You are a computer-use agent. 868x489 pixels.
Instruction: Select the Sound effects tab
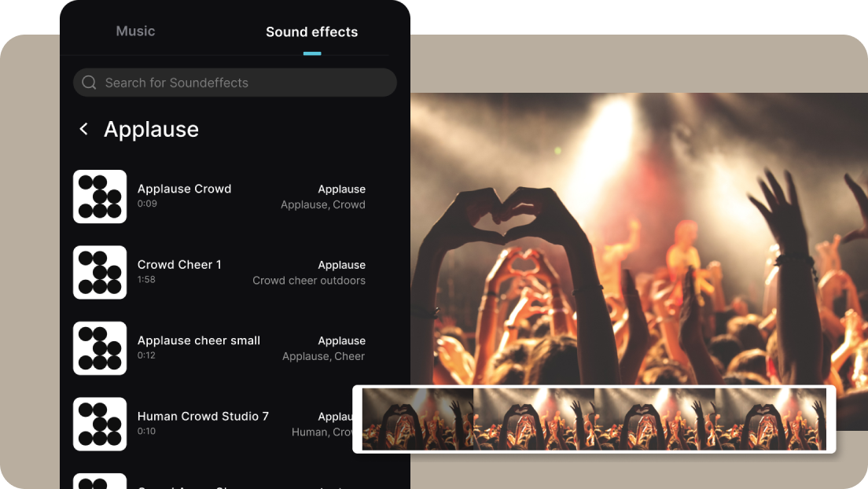(311, 32)
